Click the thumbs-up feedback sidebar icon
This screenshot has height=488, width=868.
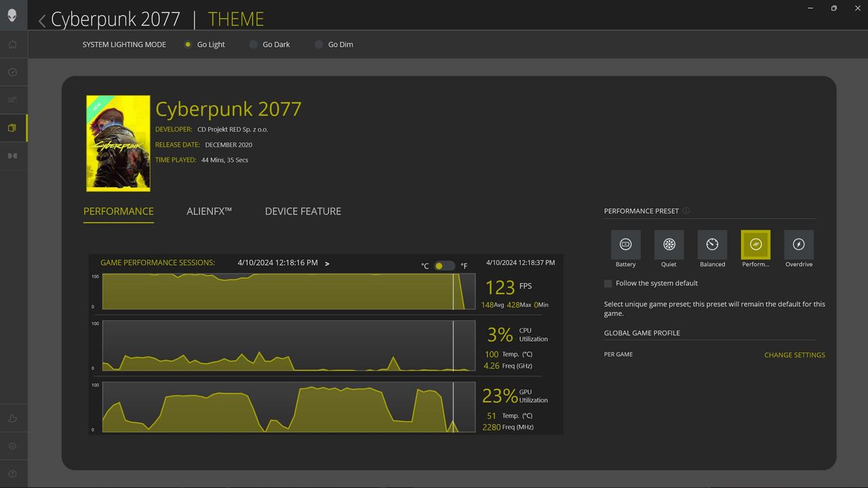point(12,418)
